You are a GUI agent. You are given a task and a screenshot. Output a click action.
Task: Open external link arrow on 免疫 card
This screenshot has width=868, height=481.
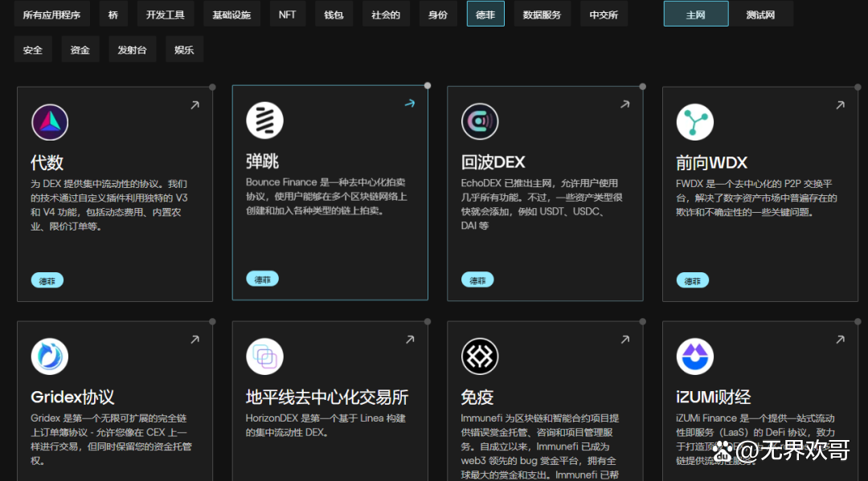625,340
